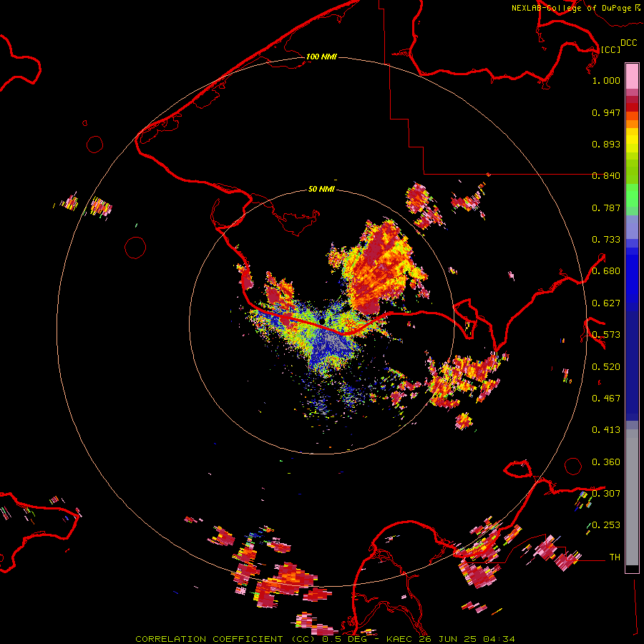The width and height of the screenshot is (644, 644).
Task: Select the 0.787 scale value
Action: [x=606, y=208]
